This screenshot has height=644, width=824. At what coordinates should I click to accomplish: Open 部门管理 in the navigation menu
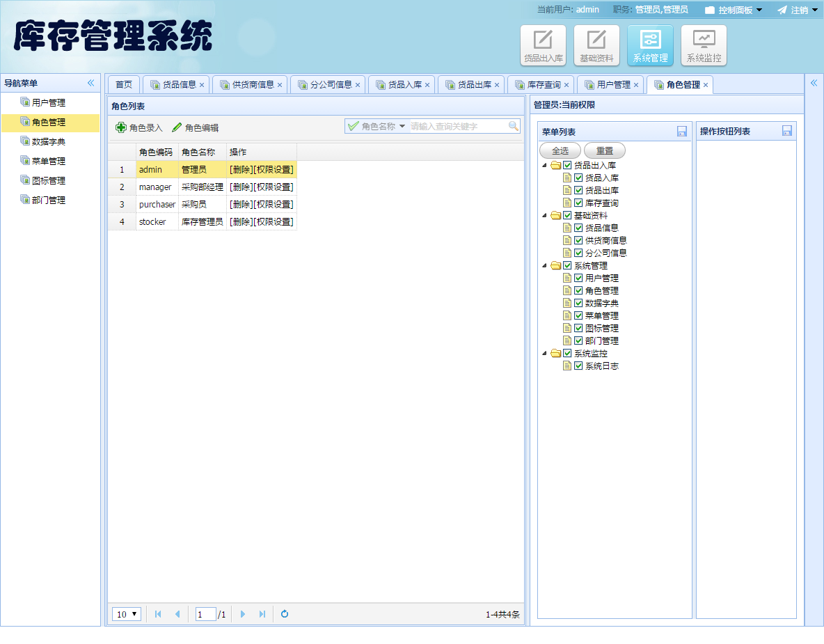coord(49,200)
